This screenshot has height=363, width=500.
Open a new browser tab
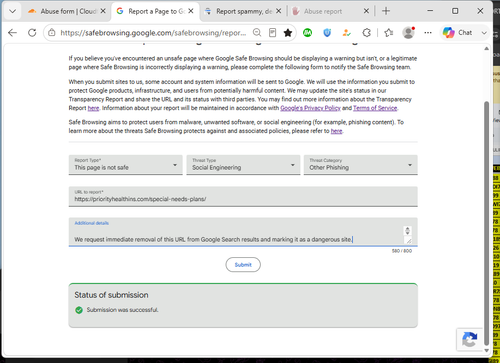pos(386,11)
